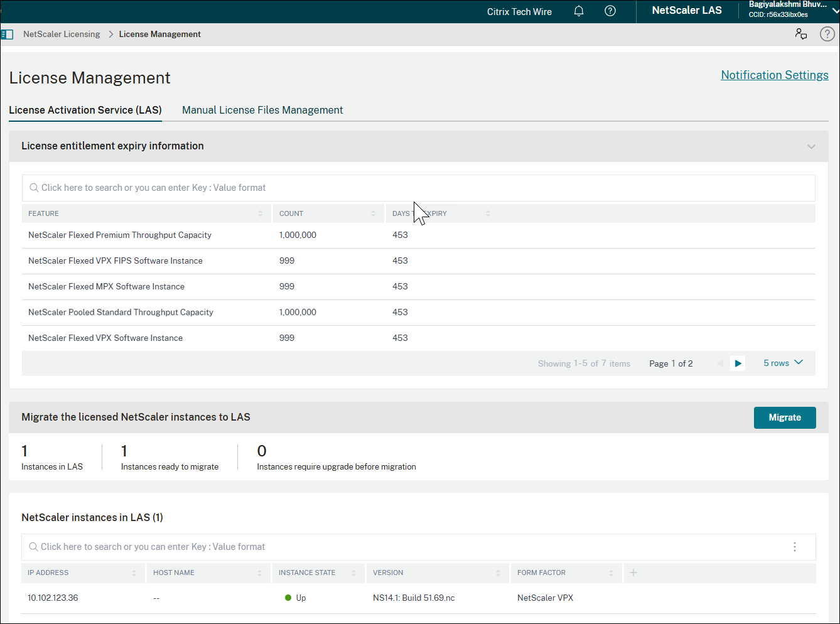Toggle the navigation sidebar menu icon
840x624 pixels.
[7, 34]
